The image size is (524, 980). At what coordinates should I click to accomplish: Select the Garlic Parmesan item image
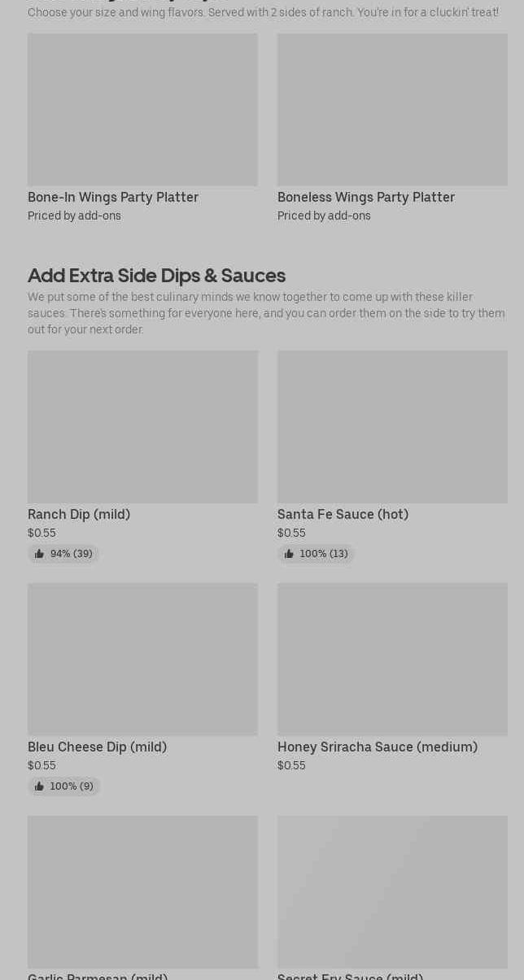(142, 891)
